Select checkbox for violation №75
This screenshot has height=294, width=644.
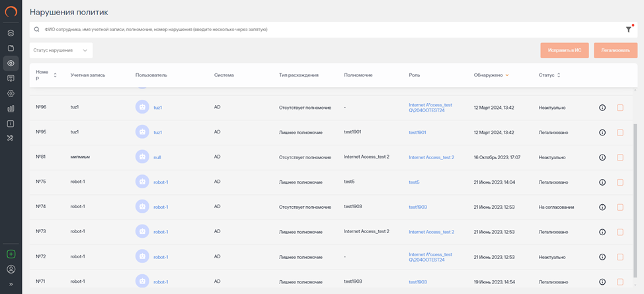(620, 182)
